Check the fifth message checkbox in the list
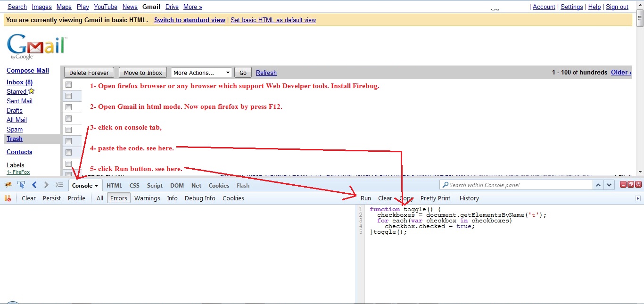This screenshot has width=644, height=304. 68,130
